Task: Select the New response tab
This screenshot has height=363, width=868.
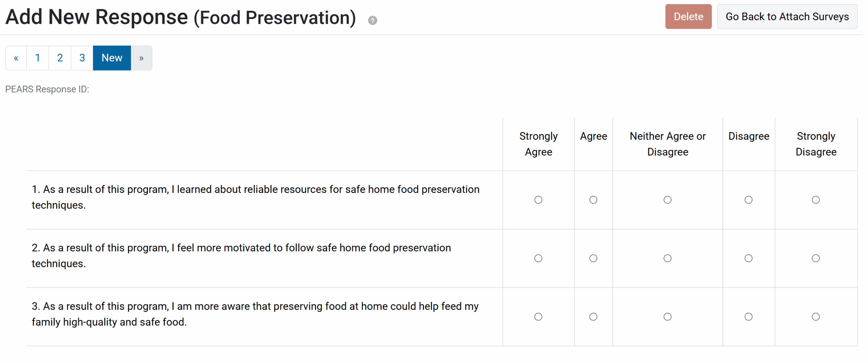Action: pos(112,58)
